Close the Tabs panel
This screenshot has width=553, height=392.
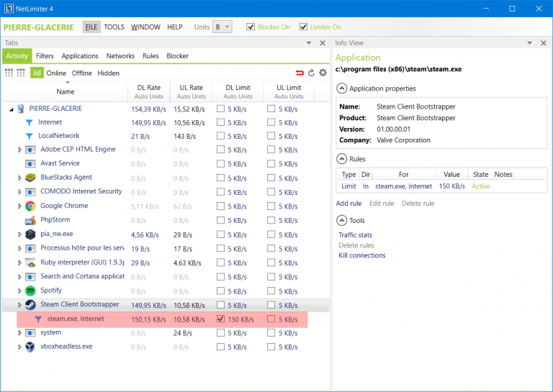(x=323, y=43)
